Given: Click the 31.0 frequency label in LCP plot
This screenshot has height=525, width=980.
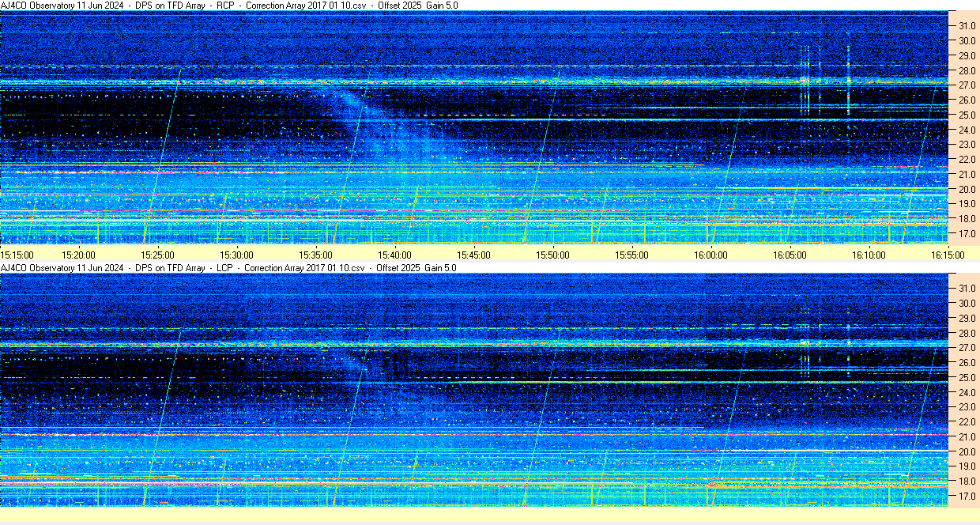Looking at the screenshot, I should [x=967, y=288].
